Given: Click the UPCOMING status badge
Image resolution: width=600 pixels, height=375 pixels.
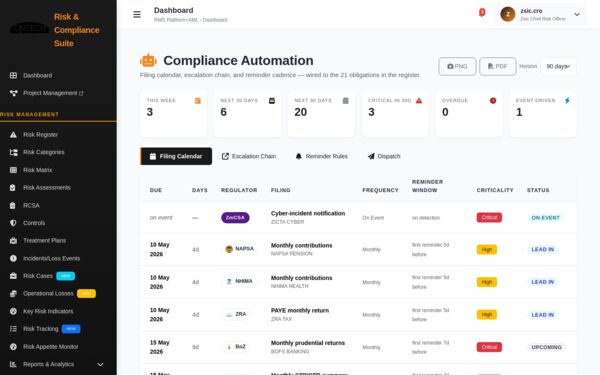Looking at the screenshot, I should (546, 347).
